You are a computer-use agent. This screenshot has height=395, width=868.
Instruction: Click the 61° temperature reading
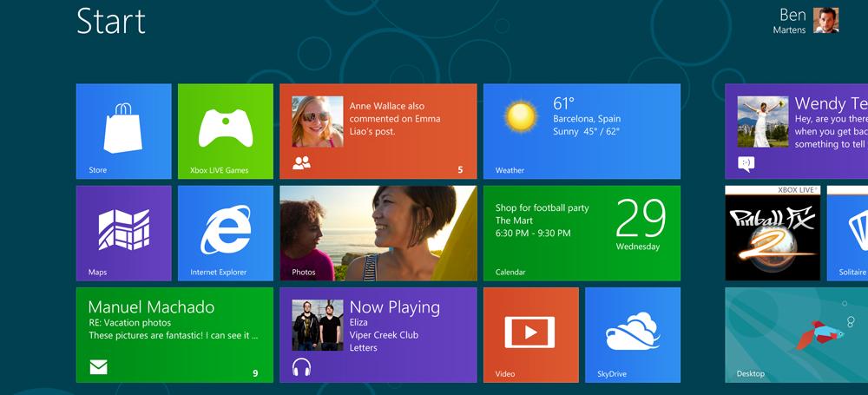(564, 103)
